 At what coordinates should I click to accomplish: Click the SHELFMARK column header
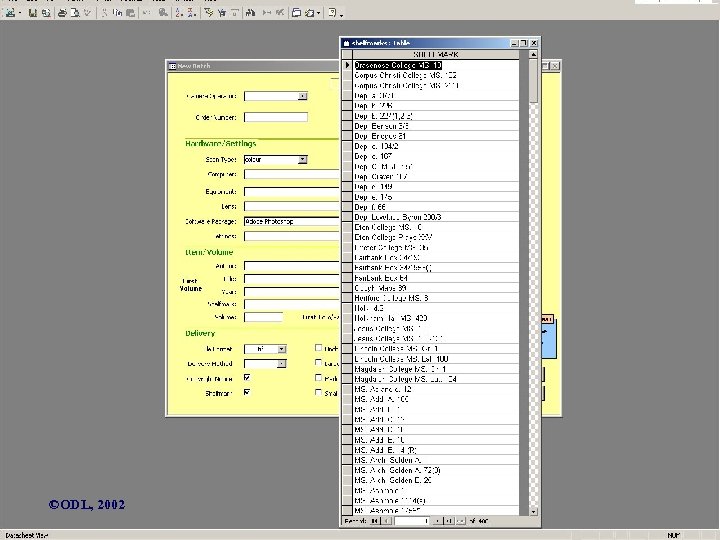coord(436,55)
